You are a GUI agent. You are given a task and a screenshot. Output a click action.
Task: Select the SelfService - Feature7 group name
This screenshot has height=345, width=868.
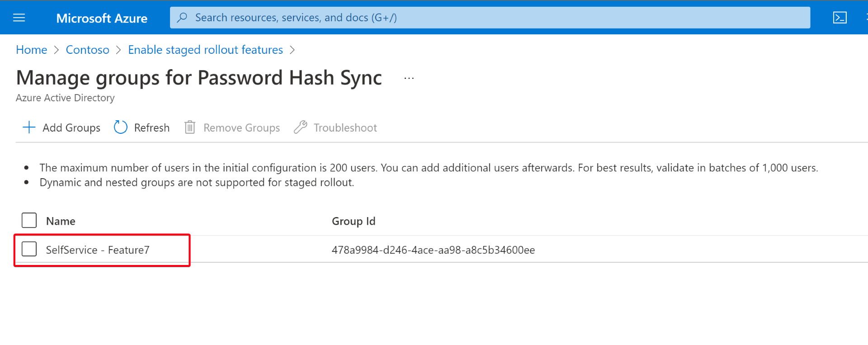click(98, 250)
